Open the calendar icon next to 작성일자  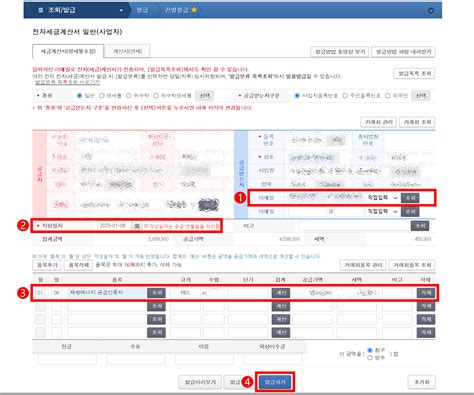click(x=137, y=226)
